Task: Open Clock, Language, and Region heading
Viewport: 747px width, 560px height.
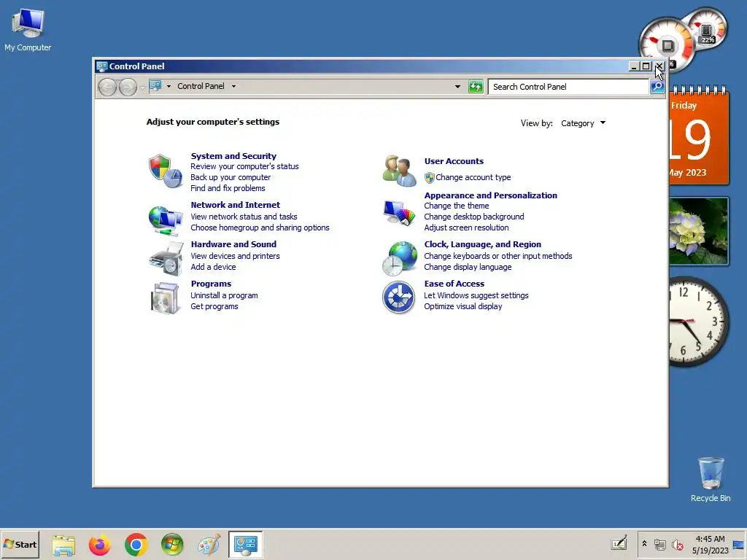Action: tap(483, 244)
